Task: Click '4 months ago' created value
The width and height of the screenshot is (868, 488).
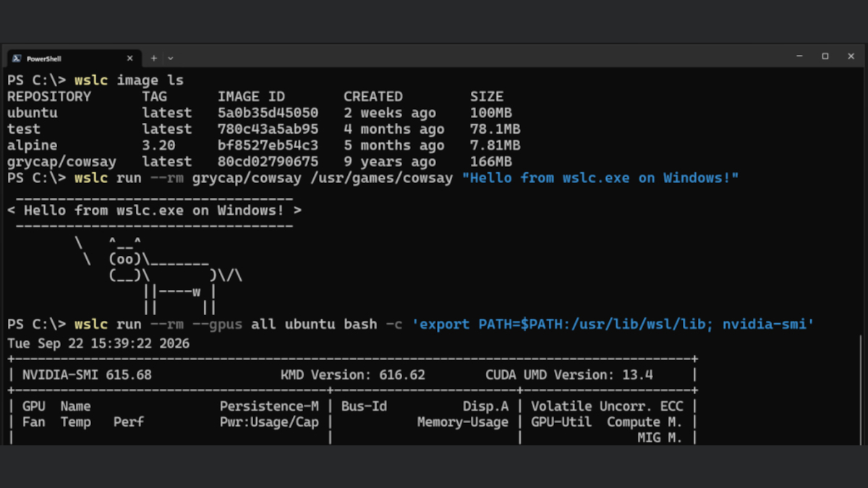Action: [394, 129]
